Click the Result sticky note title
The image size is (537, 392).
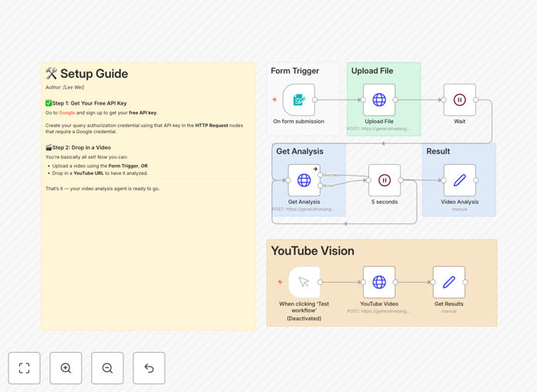pos(438,151)
